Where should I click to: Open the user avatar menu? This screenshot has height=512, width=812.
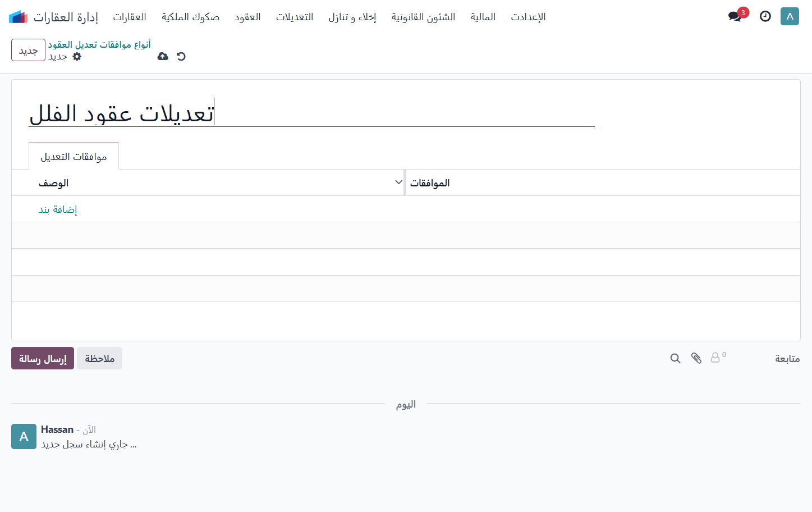click(790, 16)
